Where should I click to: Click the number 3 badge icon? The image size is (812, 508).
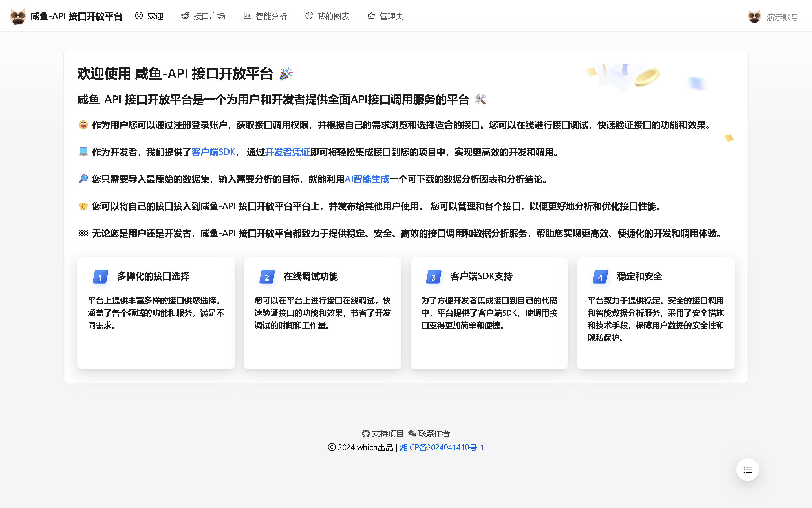pos(433,277)
